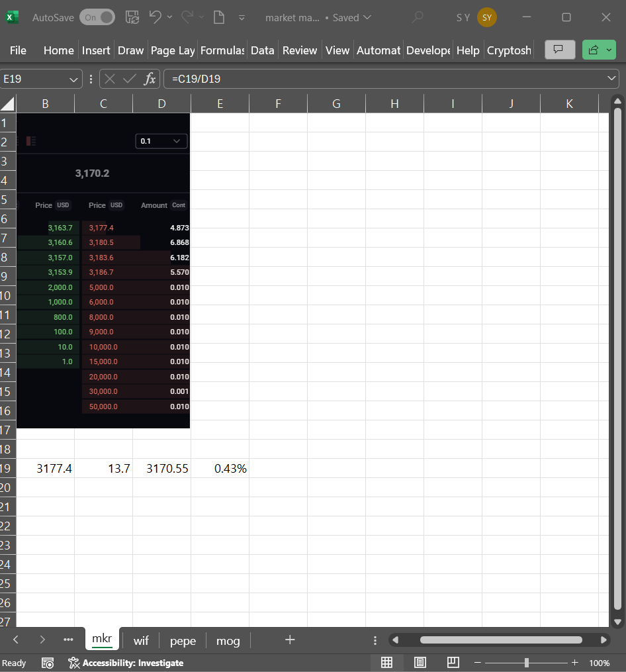Click the Redo arrow icon
The width and height of the screenshot is (626, 672).
187,17
